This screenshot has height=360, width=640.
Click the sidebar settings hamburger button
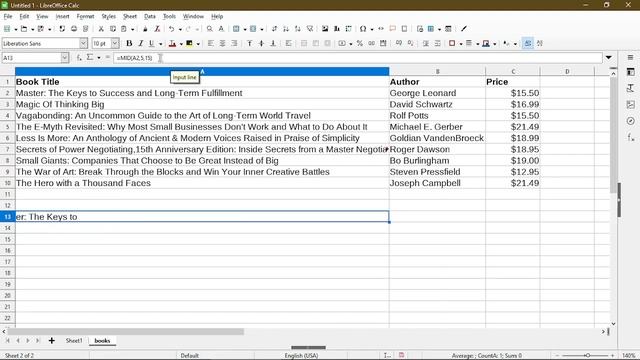[x=631, y=58]
